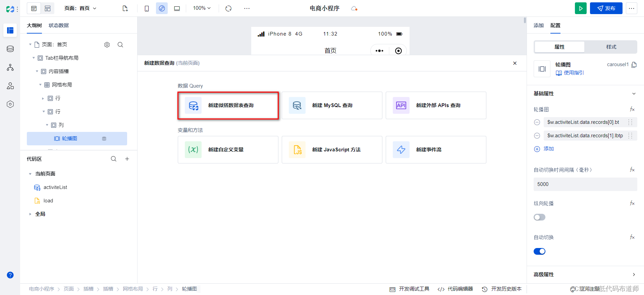The width and height of the screenshot is (644, 295).
Task: Expand the 全局 code section
Action: [x=30, y=214]
